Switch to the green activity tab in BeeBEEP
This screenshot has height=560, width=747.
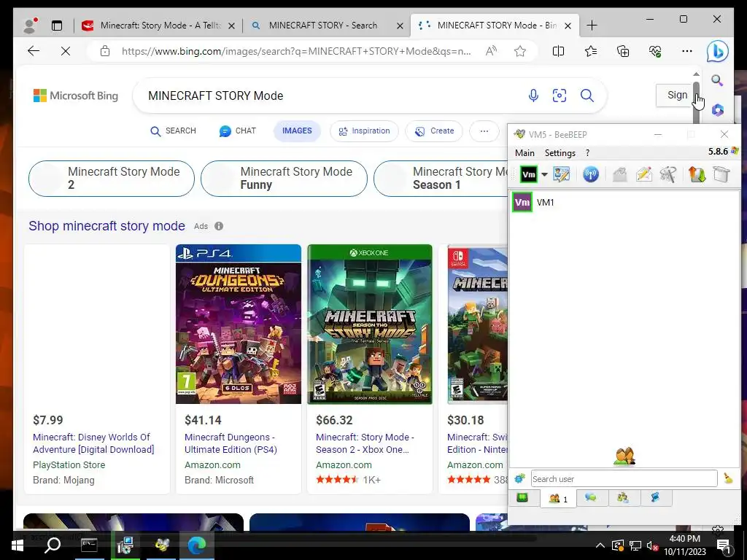pyautogui.click(x=522, y=497)
